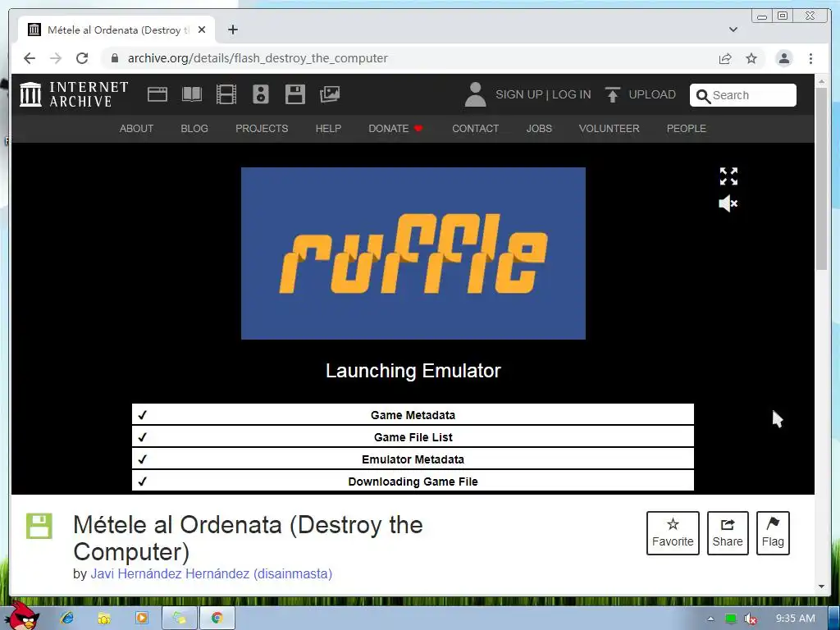Click the Downloading Game File status row
Image resolution: width=840 pixels, height=630 pixels.
coord(413,481)
